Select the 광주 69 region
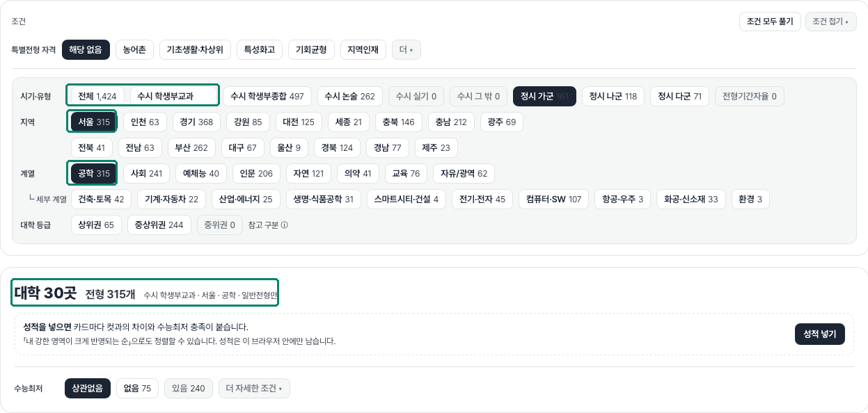This screenshot has height=413, width=868. pyautogui.click(x=502, y=122)
